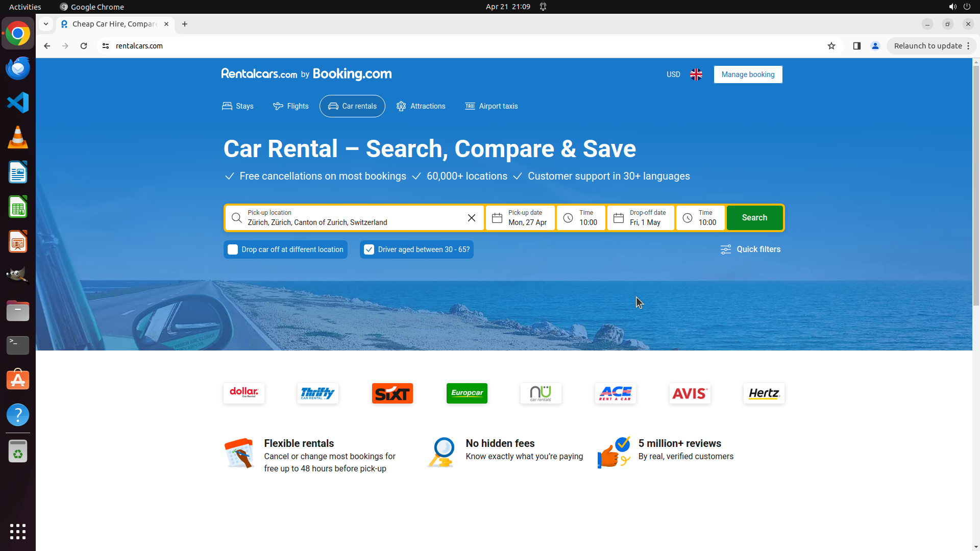Image resolution: width=980 pixels, height=551 pixels.
Task: Open the drop-off Time dropdown
Action: click(700, 218)
